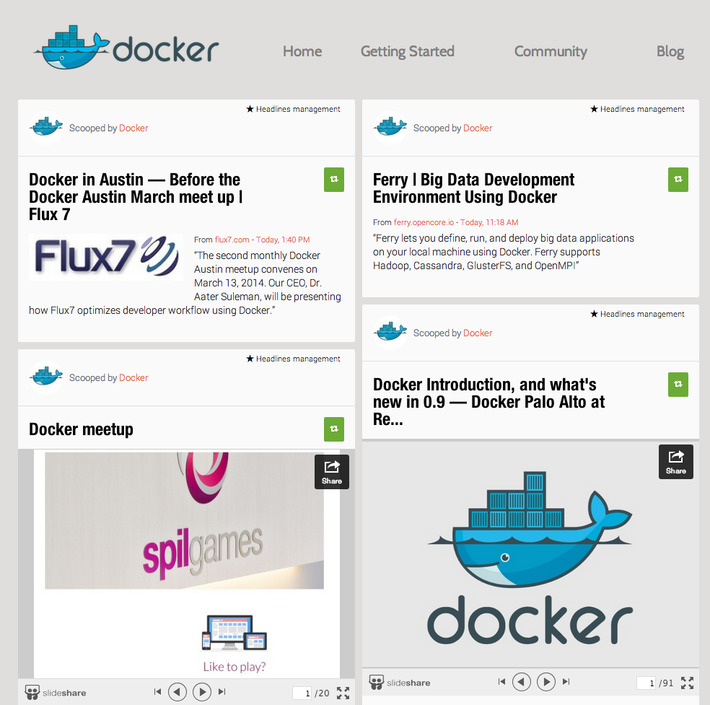Navigate to the Blog
Viewport: 710px width, 705px height.
click(x=670, y=51)
